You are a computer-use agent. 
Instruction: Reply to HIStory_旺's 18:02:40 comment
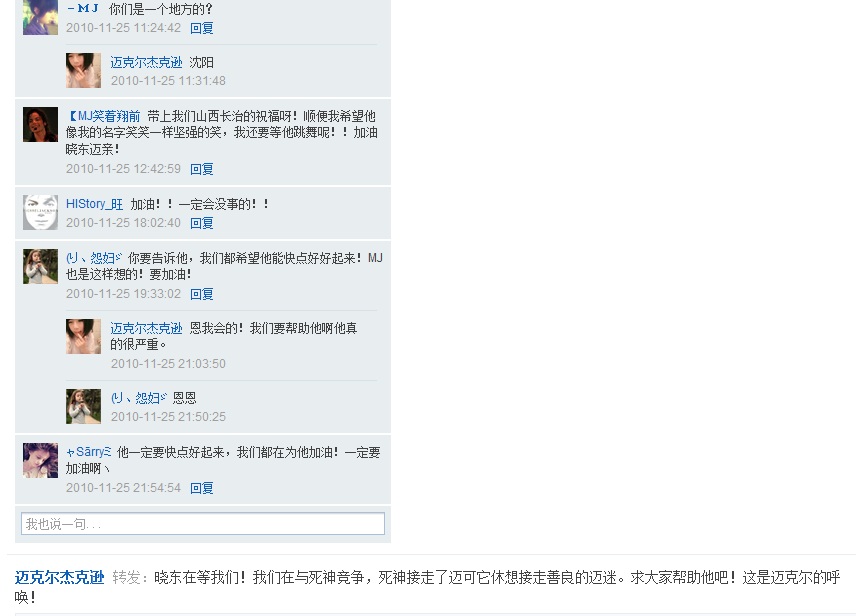(201, 223)
